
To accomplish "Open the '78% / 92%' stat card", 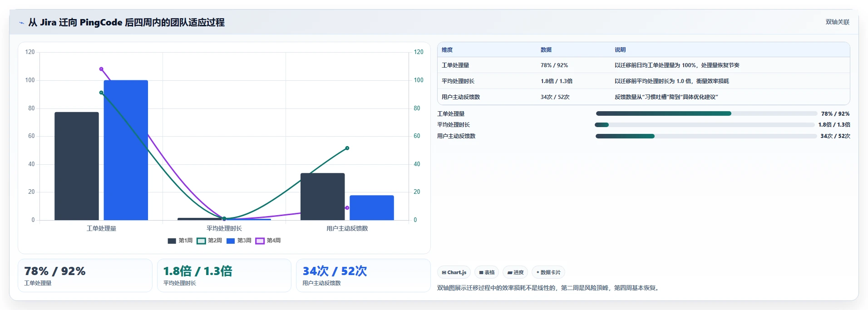I will 85,276.
